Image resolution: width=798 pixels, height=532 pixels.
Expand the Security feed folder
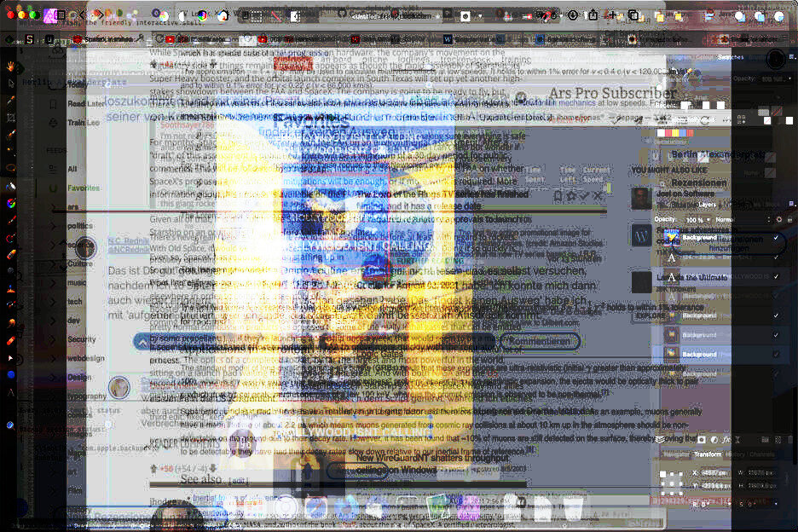tap(54, 339)
